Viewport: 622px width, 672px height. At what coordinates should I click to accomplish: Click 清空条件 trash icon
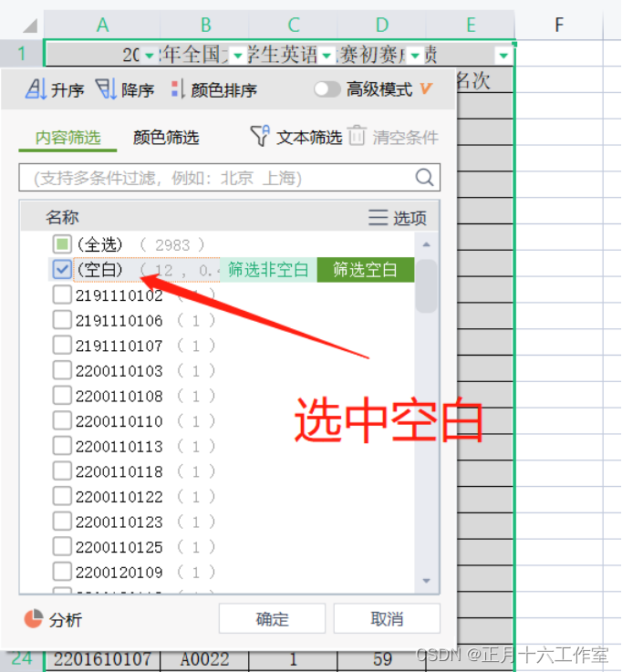click(357, 136)
